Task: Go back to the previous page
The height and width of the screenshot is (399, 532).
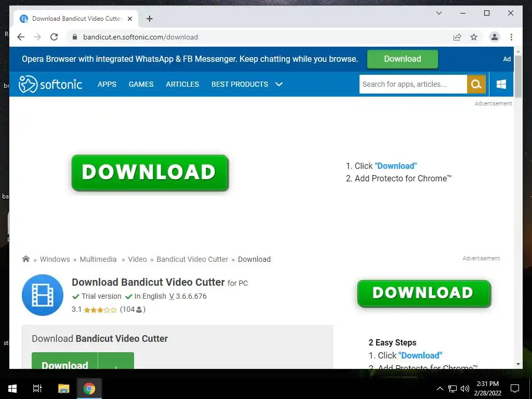Action: [21, 37]
